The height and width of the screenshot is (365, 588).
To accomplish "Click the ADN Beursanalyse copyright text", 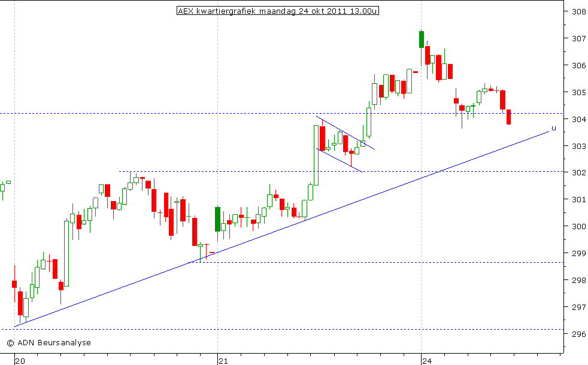I will coord(49,342).
